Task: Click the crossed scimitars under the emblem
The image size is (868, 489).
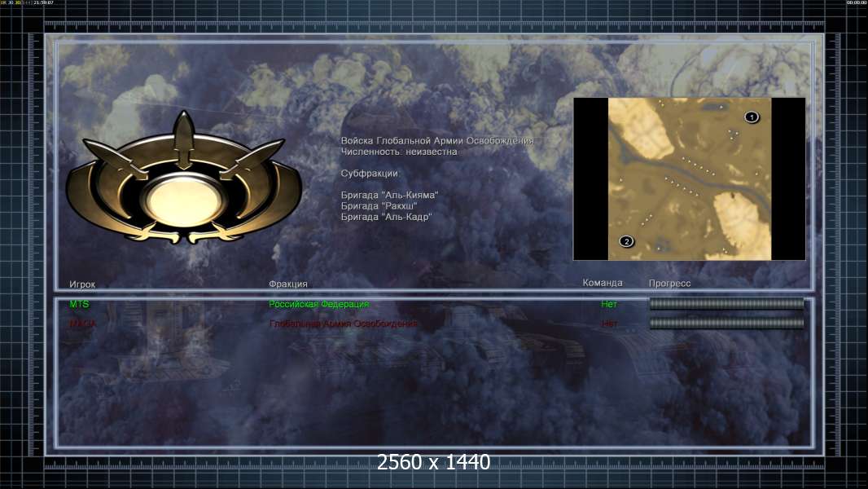Action: [184, 234]
